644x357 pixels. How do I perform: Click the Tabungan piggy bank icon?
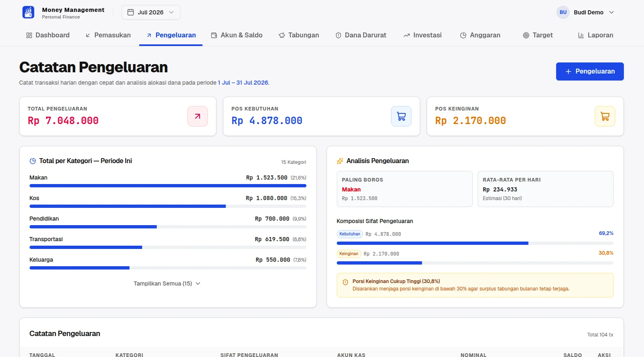282,35
